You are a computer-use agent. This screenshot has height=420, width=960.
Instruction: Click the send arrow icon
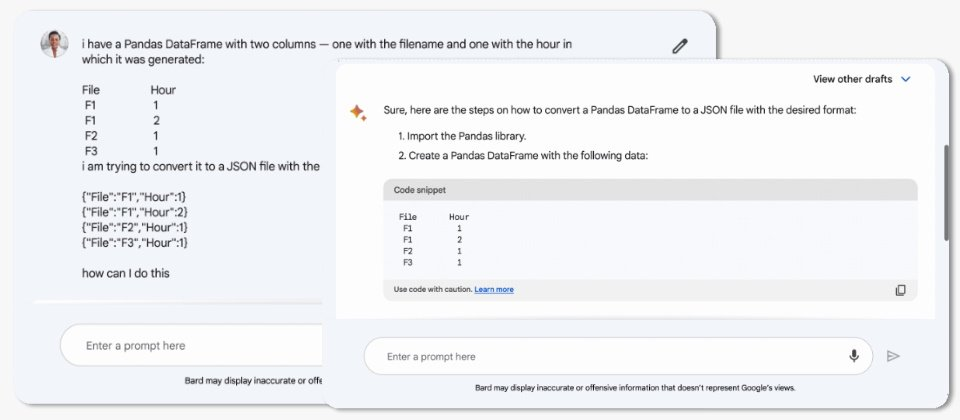(x=893, y=356)
